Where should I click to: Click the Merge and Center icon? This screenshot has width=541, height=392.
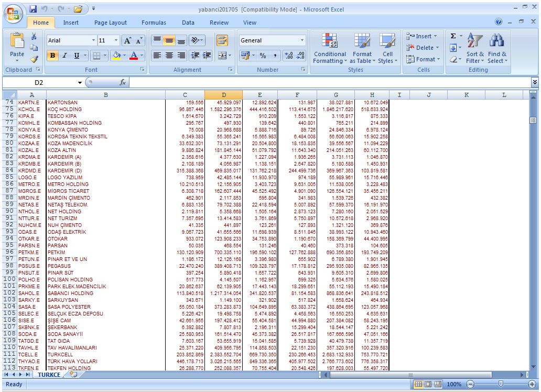pos(222,55)
